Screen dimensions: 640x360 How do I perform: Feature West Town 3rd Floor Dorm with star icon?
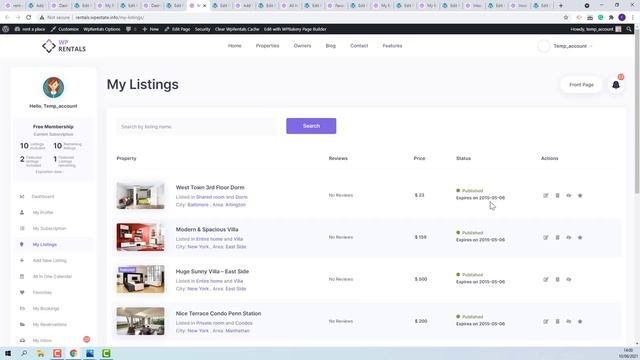580,196
